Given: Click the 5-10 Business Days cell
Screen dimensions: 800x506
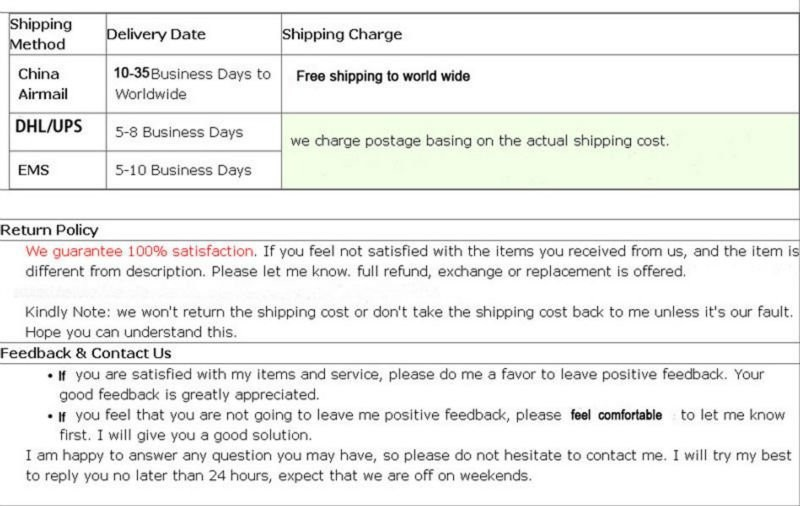Looking at the screenshot, I should tap(193, 170).
